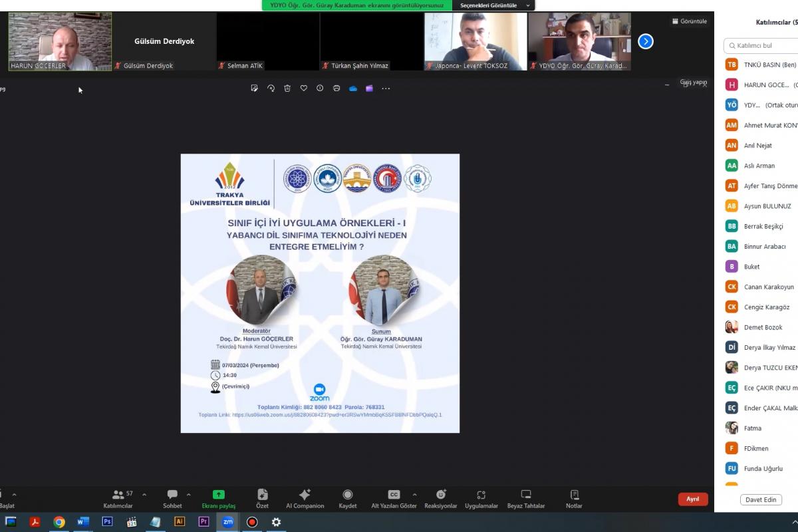Open the Notlar notes panel
The width and height of the screenshot is (798, 532).
574,499
